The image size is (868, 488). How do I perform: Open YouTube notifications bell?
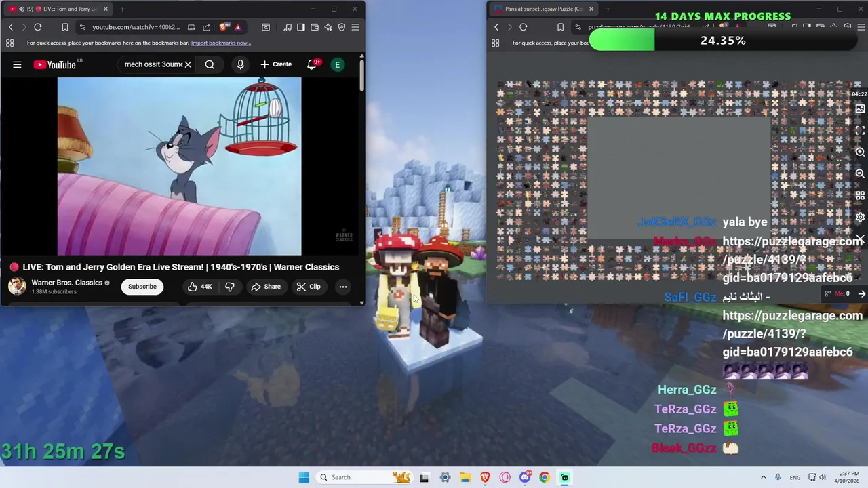tap(312, 64)
